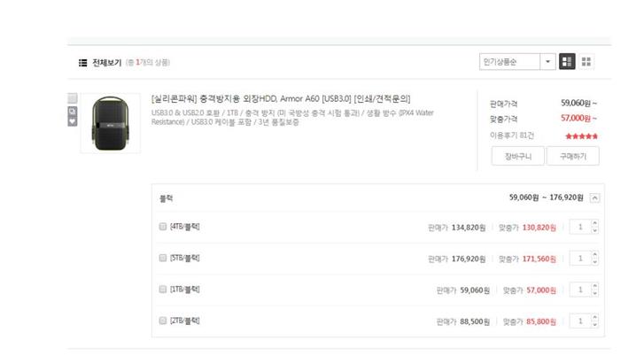Image resolution: width=644 pixels, height=356 pixels.
Task: Click the 1TB quantity input field
Action: click(580, 290)
